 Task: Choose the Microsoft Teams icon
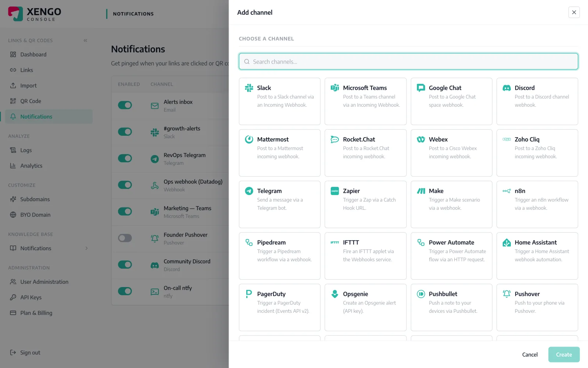point(335,88)
